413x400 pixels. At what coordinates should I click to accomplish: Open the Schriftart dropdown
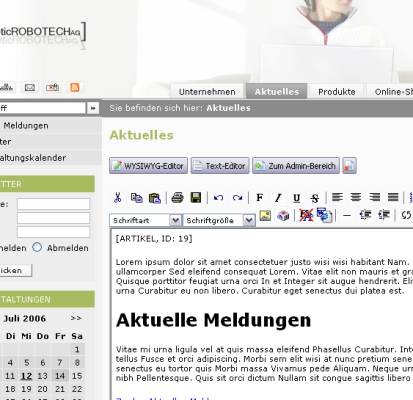145,220
